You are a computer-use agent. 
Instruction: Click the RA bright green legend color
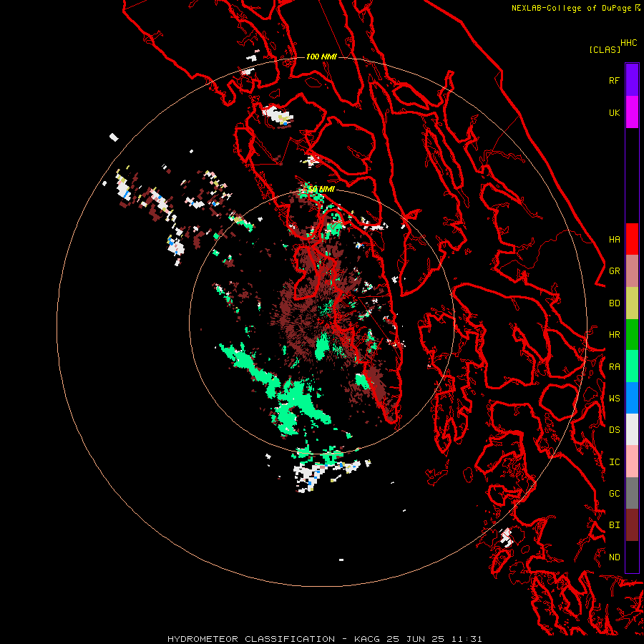(x=632, y=366)
